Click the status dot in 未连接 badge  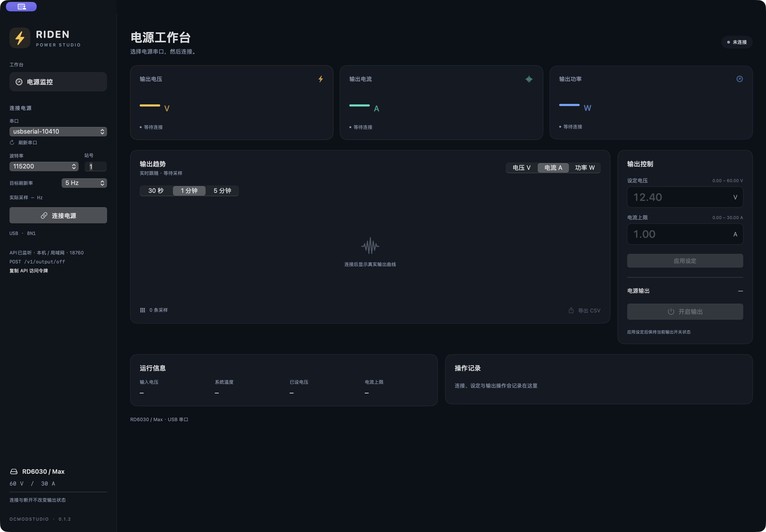coord(728,42)
